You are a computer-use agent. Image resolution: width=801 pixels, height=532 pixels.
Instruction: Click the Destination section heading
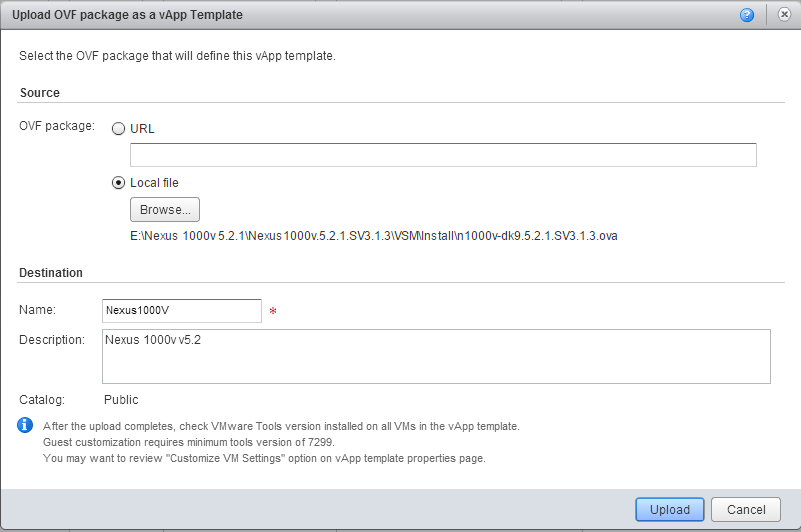pyautogui.click(x=51, y=272)
